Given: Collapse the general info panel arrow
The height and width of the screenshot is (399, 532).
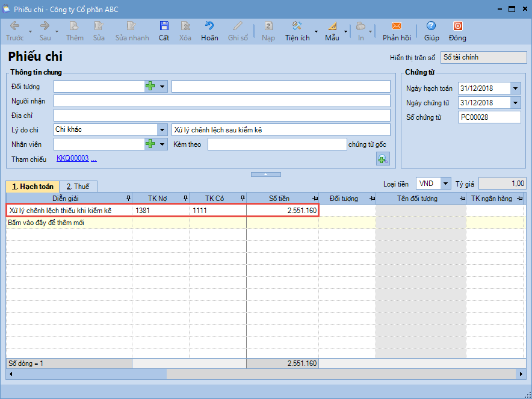Looking at the screenshot, I should click(266, 175).
